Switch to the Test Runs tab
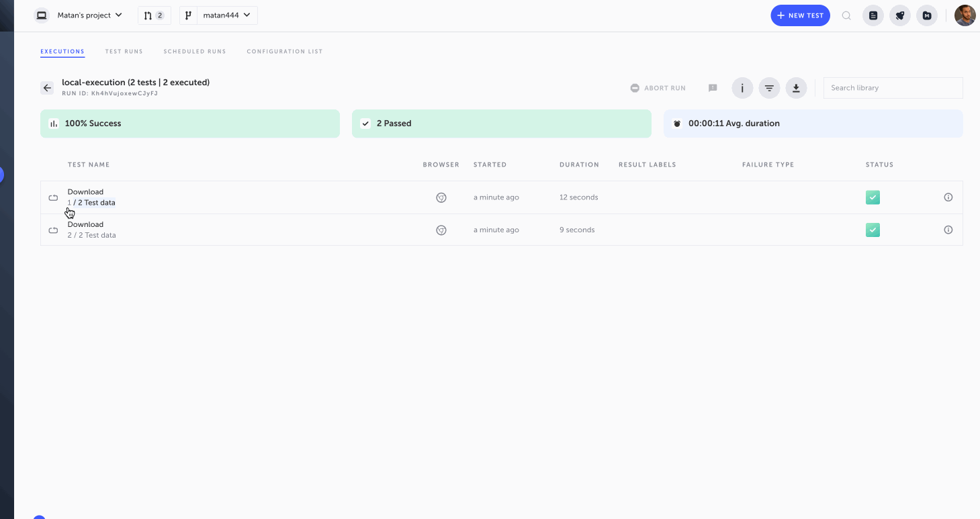 point(124,51)
